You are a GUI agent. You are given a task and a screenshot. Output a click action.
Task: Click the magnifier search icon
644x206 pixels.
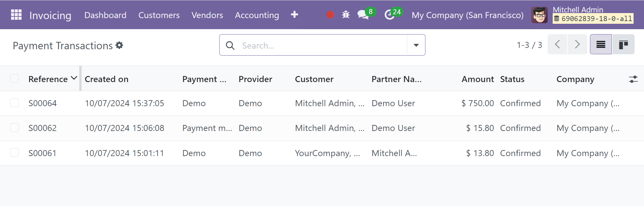(x=230, y=45)
